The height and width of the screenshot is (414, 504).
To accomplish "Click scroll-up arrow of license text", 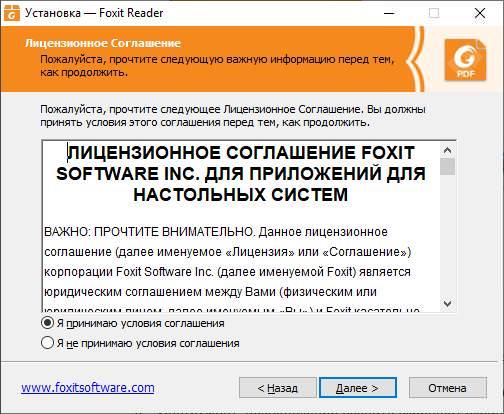I will click(447, 150).
